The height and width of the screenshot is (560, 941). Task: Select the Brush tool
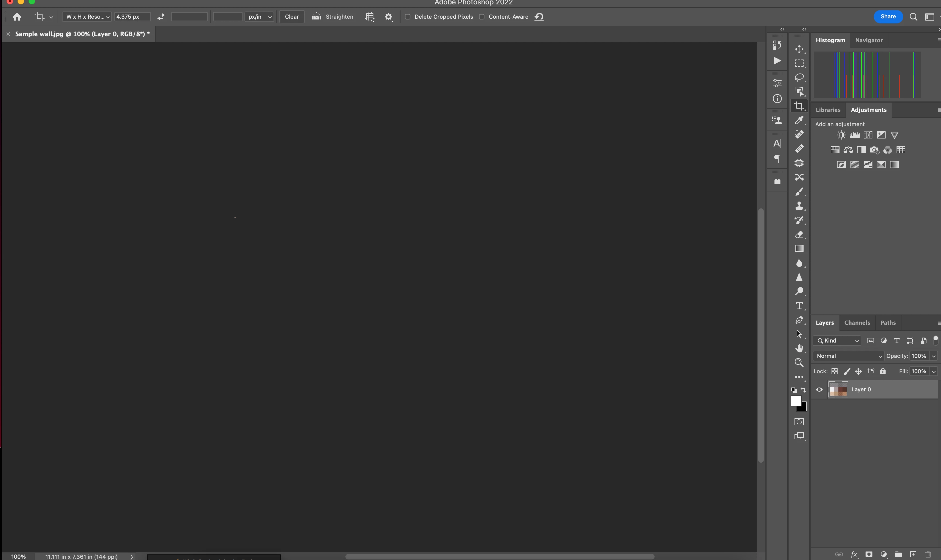click(x=799, y=192)
